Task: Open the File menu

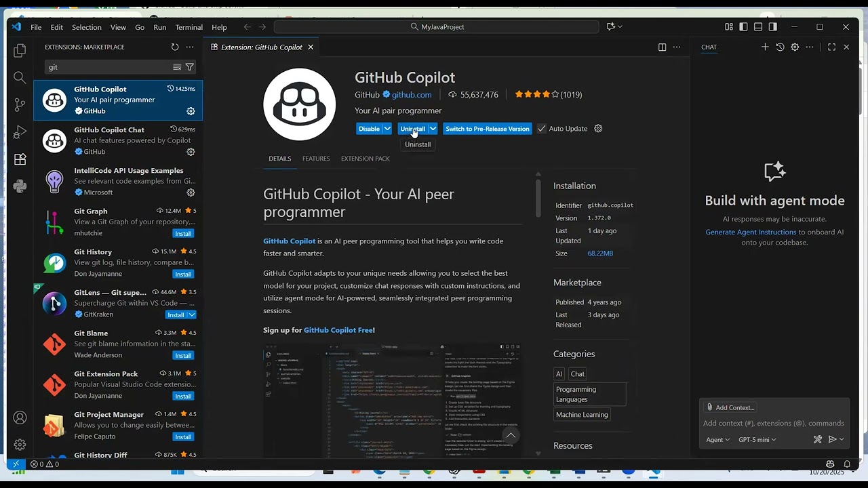Action: click(x=36, y=27)
